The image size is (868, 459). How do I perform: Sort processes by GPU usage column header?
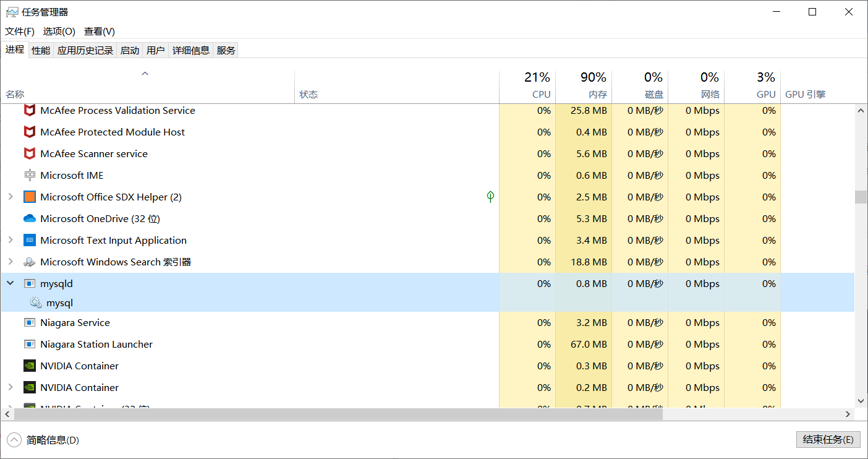752,86
